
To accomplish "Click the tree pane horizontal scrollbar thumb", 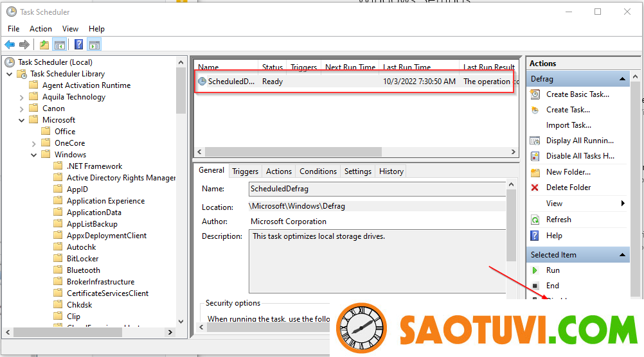I will coord(67,333).
